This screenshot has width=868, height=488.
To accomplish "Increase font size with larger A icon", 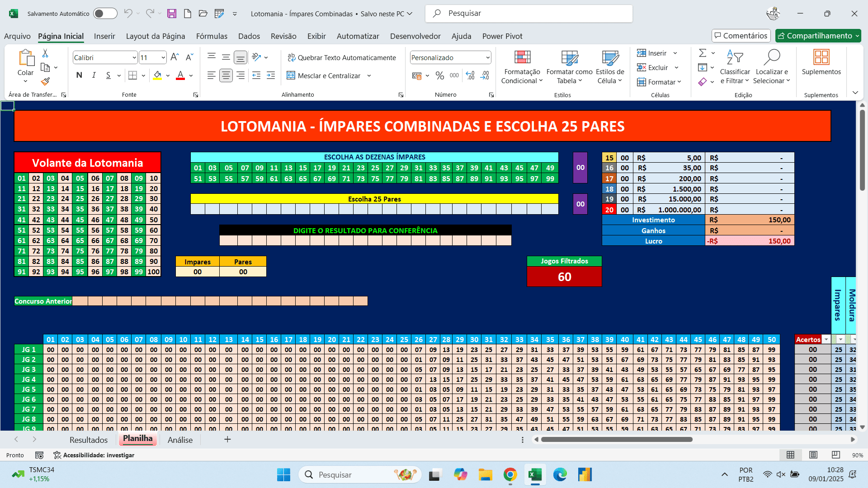I will point(175,57).
